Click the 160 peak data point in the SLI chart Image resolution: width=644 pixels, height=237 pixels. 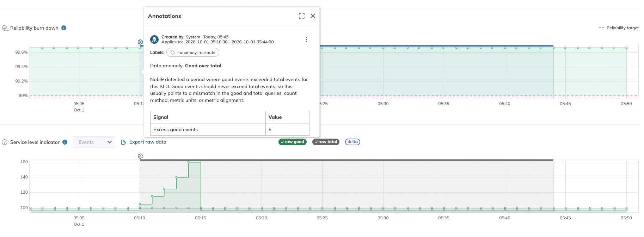[189, 162]
